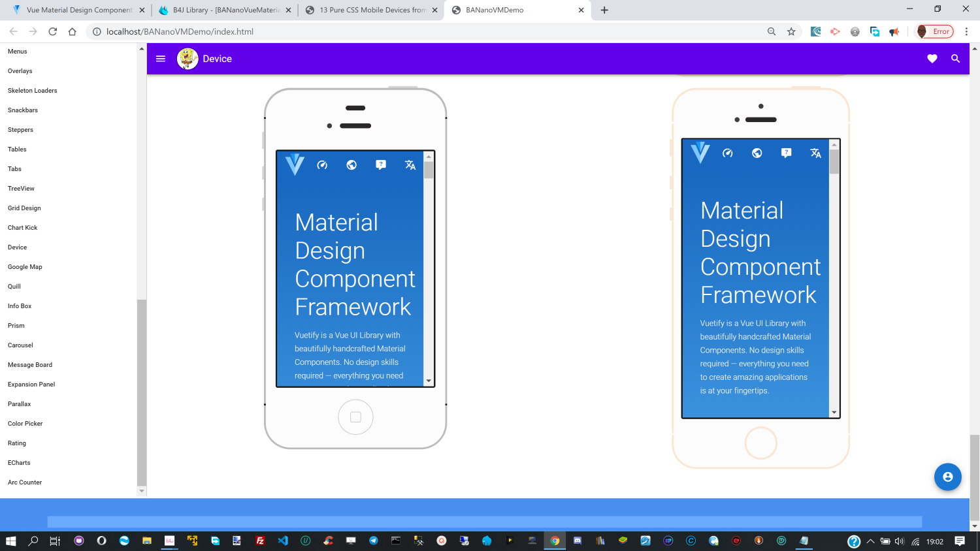This screenshot has width=980, height=551.
Task: Choose Carousel in the sidebar
Action: (x=20, y=345)
